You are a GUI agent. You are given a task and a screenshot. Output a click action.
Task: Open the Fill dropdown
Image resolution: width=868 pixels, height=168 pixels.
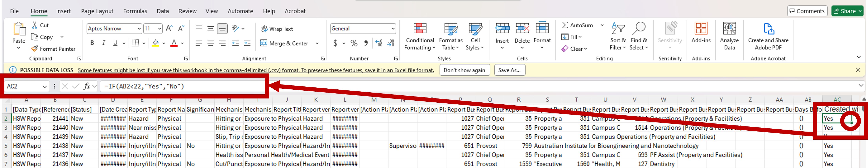pos(572,37)
